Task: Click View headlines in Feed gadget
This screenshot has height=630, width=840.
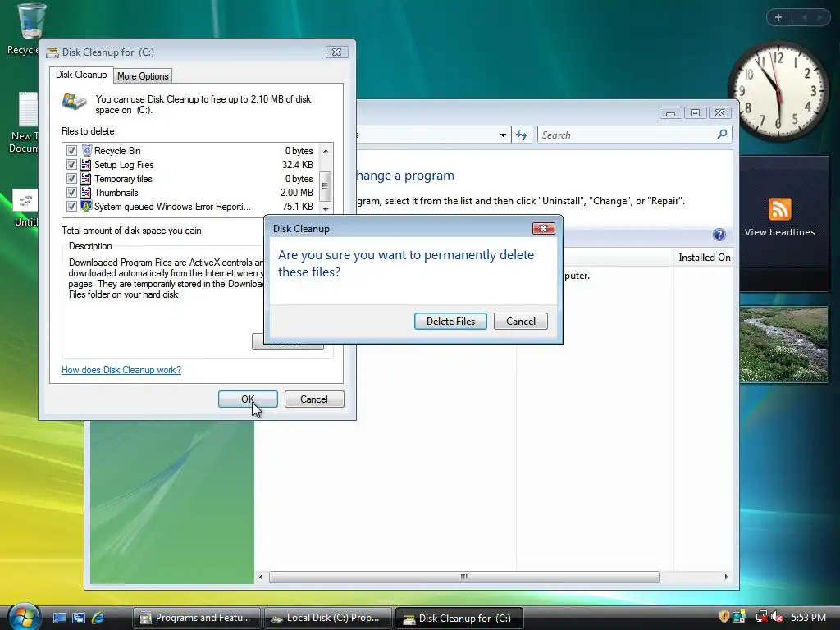Action: pos(779,232)
